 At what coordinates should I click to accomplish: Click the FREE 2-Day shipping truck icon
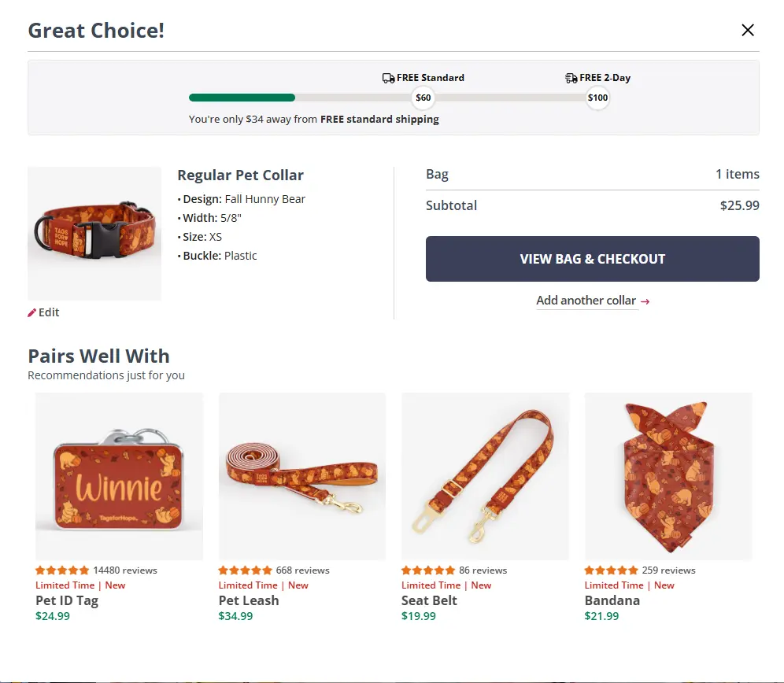(571, 78)
